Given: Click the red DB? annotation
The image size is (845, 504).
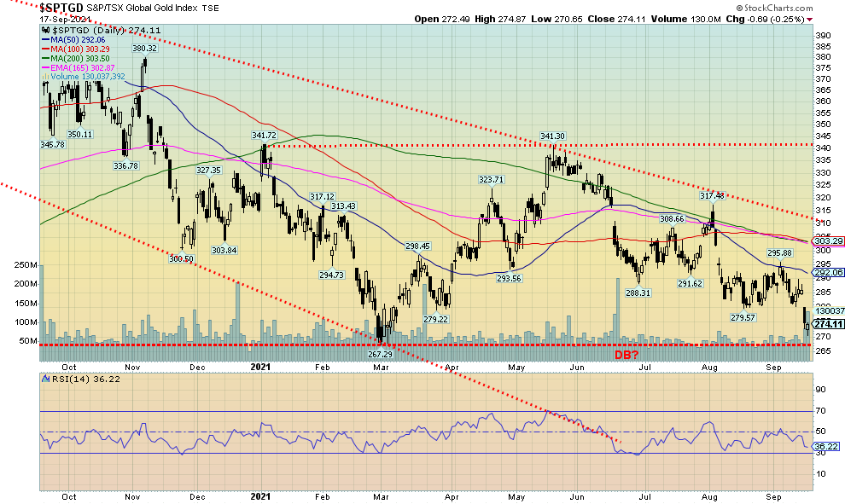Looking at the screenshot, I should (627, 354).
